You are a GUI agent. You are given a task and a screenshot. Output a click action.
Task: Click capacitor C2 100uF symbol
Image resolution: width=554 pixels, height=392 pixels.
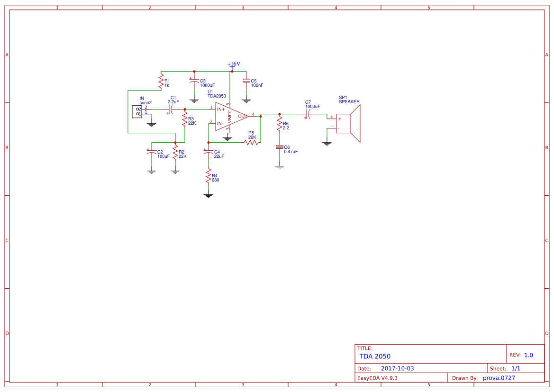coord(151,152)
